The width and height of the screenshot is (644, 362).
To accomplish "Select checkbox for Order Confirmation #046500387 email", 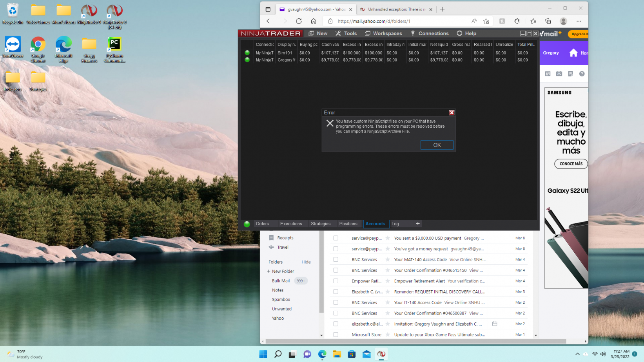I will [336, 313].
